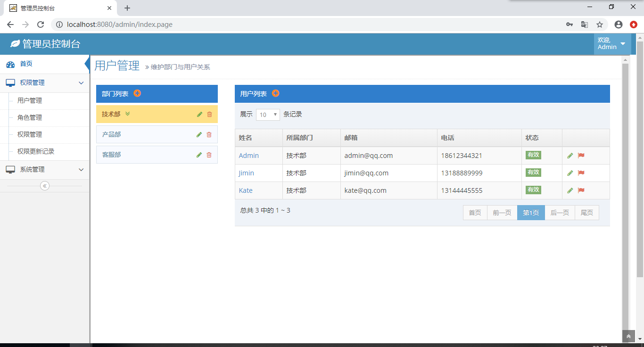The width and height of the screenshot is (644, 347).
Task: Open a new browser tab
Action: pyautogui.click(x=127, y=8)
